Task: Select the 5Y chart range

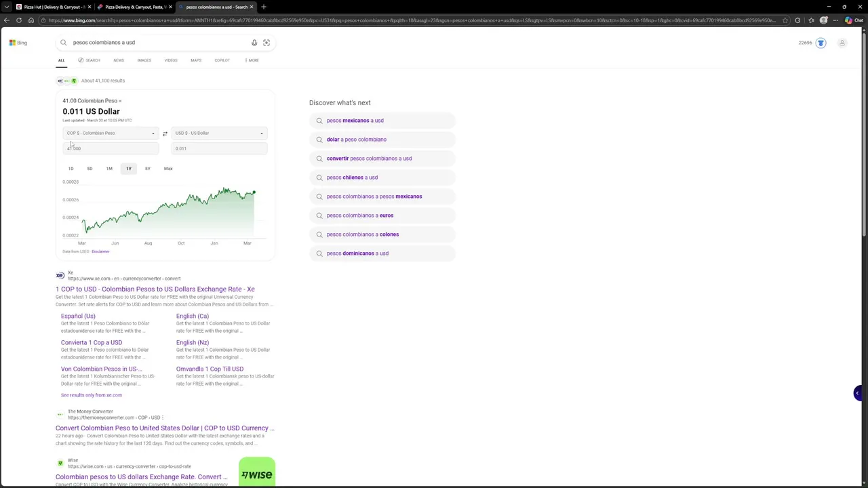Action: (x=147, y=169)
